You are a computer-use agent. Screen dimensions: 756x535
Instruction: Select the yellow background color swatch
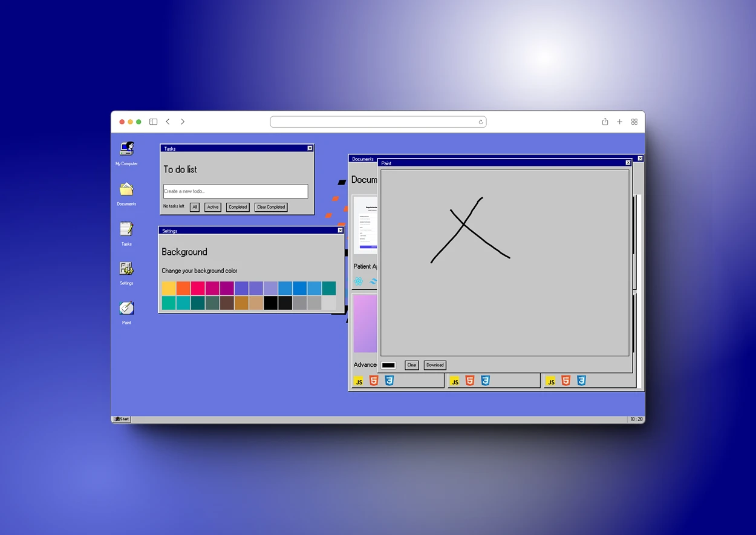pos(168,288)
